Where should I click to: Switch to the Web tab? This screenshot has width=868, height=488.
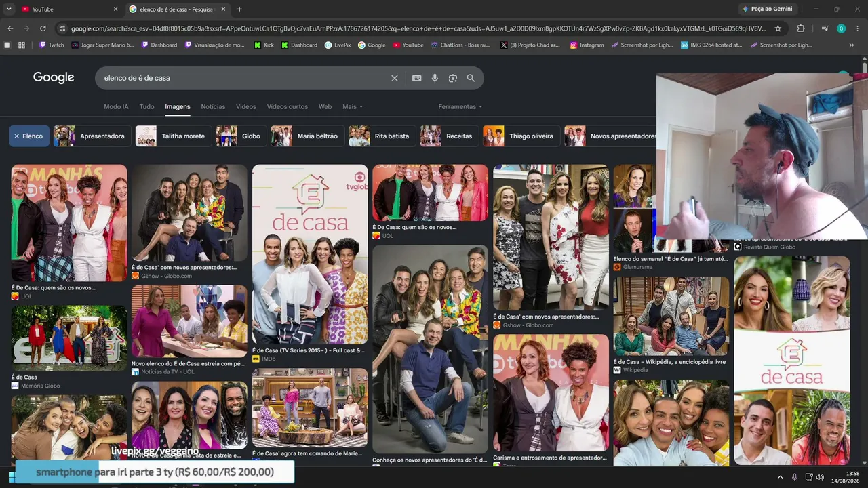click(325, 106)
